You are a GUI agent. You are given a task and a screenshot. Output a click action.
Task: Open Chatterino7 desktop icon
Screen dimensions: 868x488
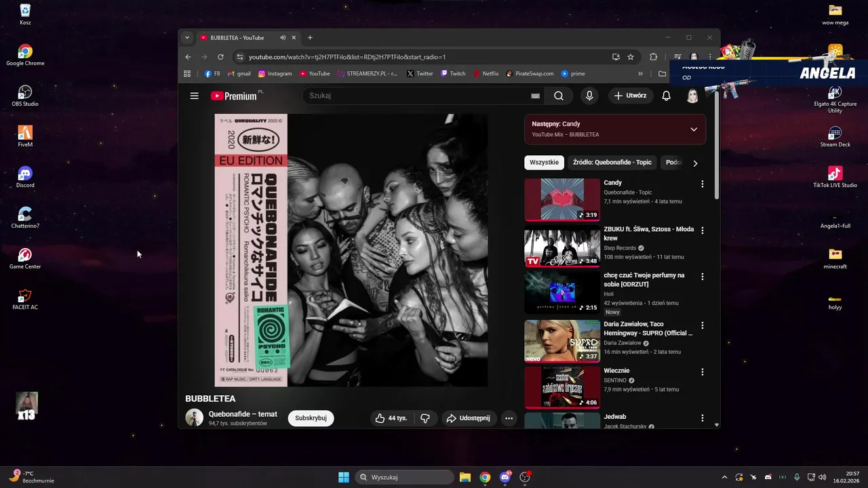[x=25, y=218]
